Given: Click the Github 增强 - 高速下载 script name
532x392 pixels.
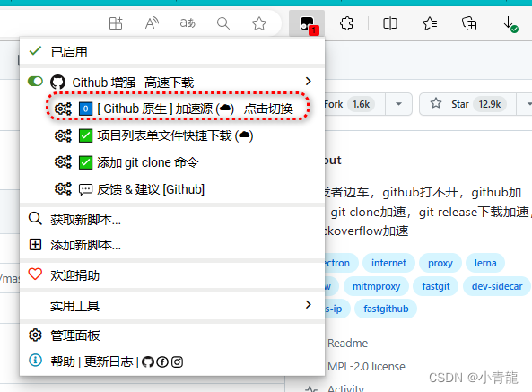Looking at the screenshot, I should tap(133, 83).
